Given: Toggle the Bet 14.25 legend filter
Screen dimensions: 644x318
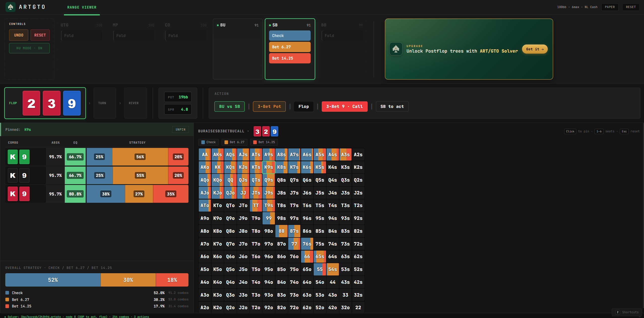Looking at the screenshot, I should [x=264, y=142].
